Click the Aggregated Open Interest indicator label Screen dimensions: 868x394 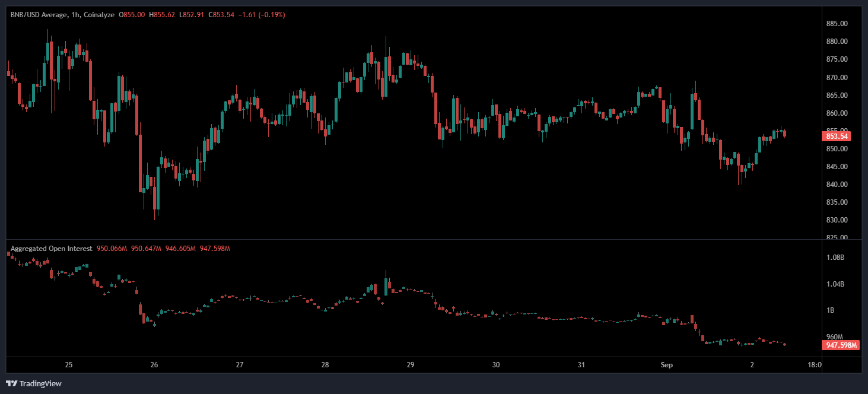pos(51,249)
